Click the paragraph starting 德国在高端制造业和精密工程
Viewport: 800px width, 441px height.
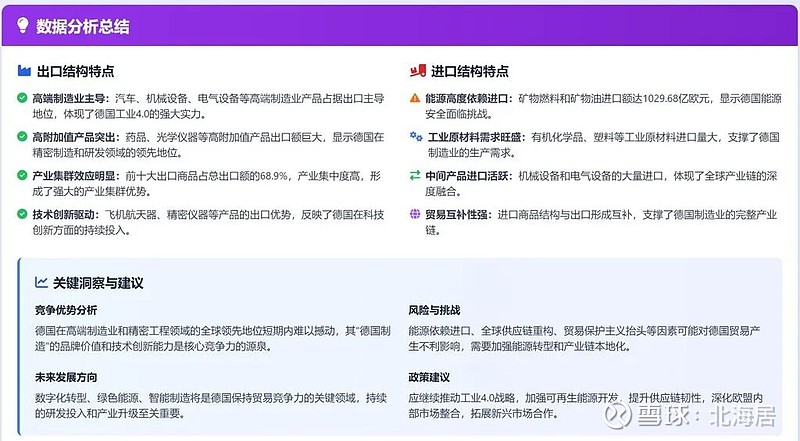pos(213,338)
